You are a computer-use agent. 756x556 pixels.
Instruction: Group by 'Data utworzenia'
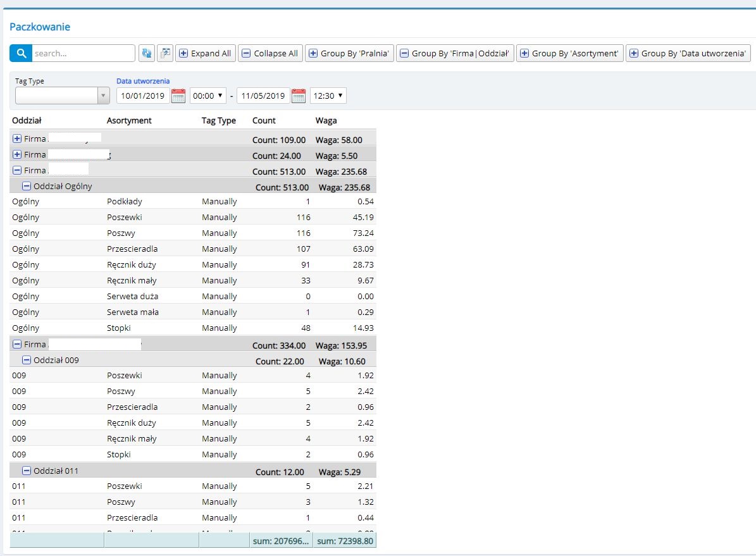click(x=688, y=53)
